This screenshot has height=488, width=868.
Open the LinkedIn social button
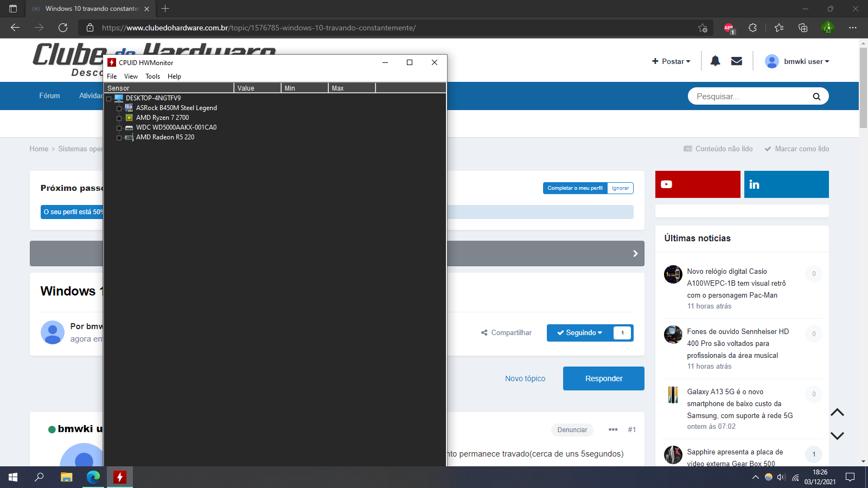pos(787,184)
